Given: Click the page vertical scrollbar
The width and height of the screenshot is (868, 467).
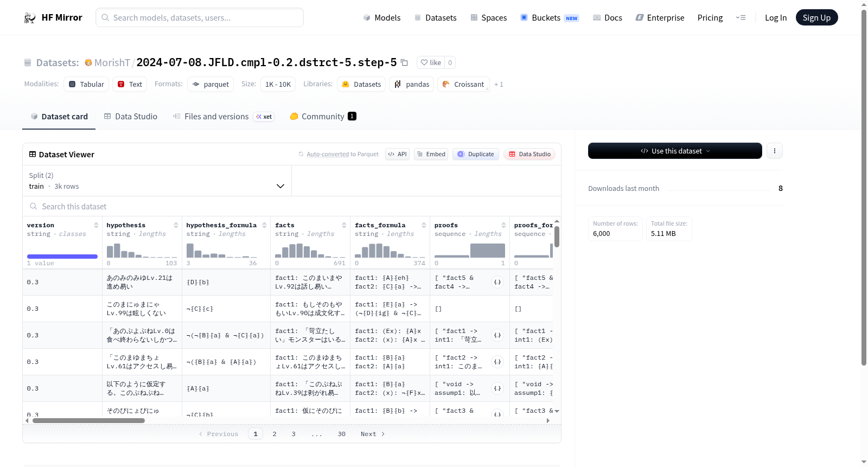Looking at the screenshot, I should click(x=864, y=187).
